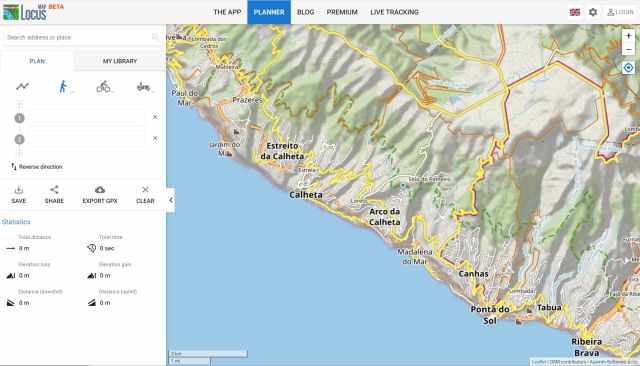Click the search address input field
This screenshot has height=366, width=640.
78,37
